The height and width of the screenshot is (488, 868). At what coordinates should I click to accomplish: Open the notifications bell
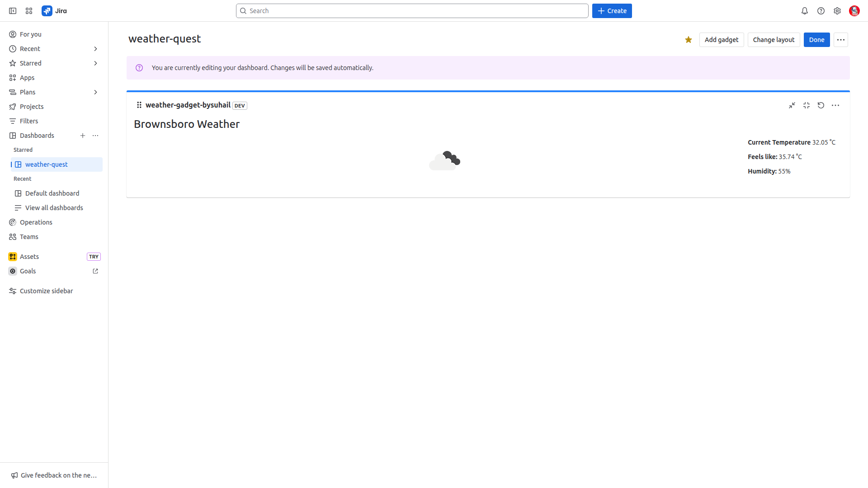point(805,11)
